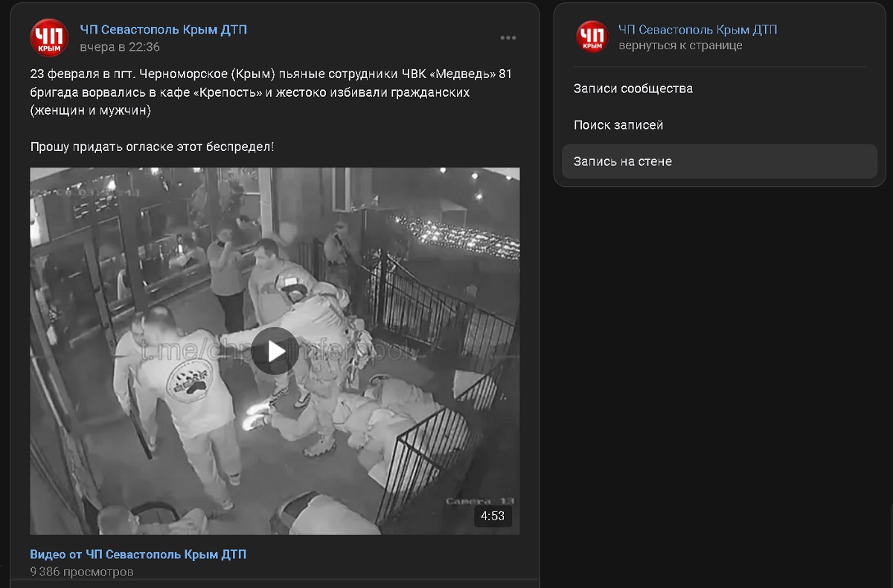893x588 pixels.
Task: Select Запись на стене menu item
Action: click(720, 162)
